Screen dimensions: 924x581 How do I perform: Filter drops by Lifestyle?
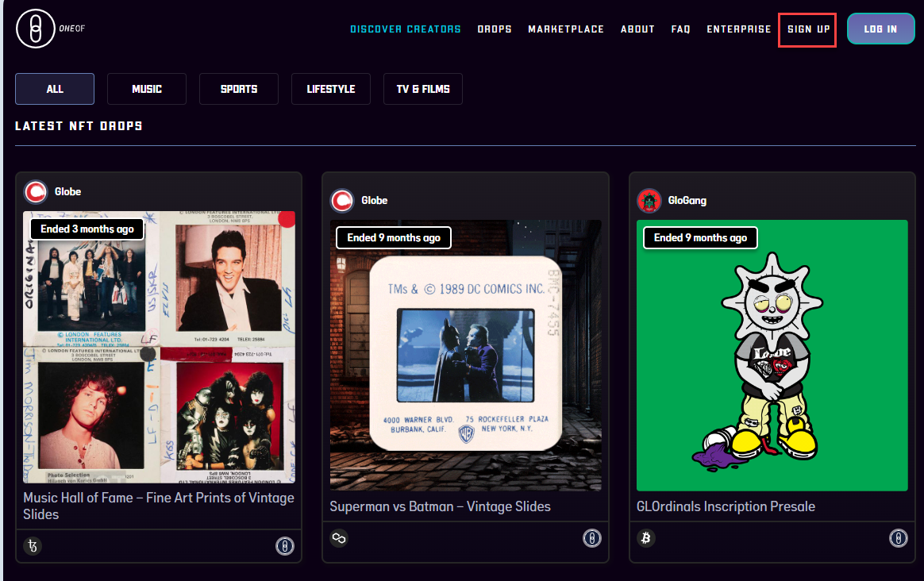(330, 89)
